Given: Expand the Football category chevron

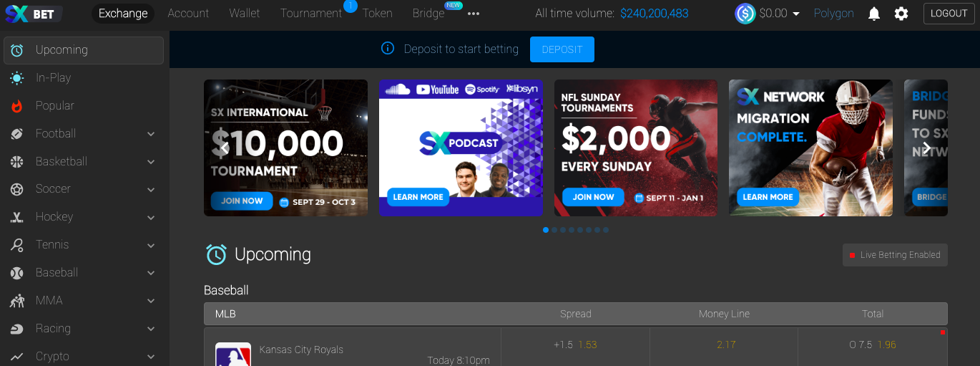Looking at the screenshot, I should pos(151,134).
